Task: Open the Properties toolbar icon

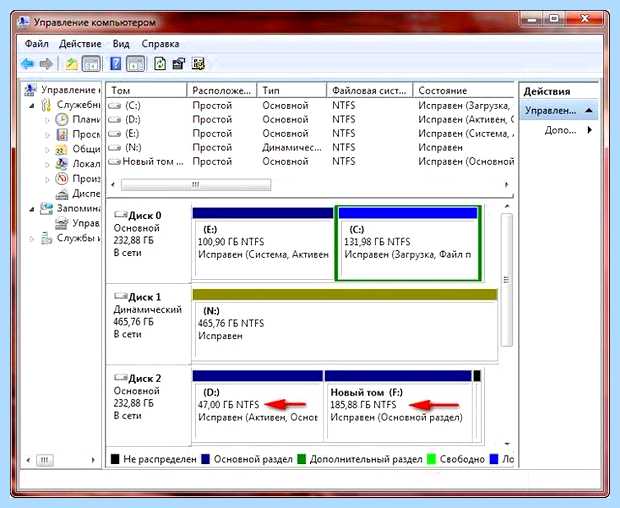Action: click(179, 64)
